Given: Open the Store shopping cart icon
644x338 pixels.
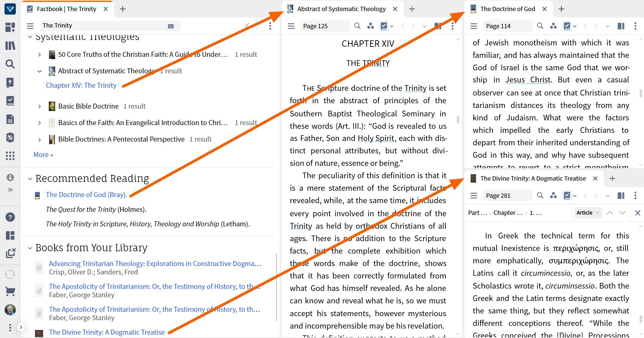Looking at the screenshot, I should (x=10, y=291).
